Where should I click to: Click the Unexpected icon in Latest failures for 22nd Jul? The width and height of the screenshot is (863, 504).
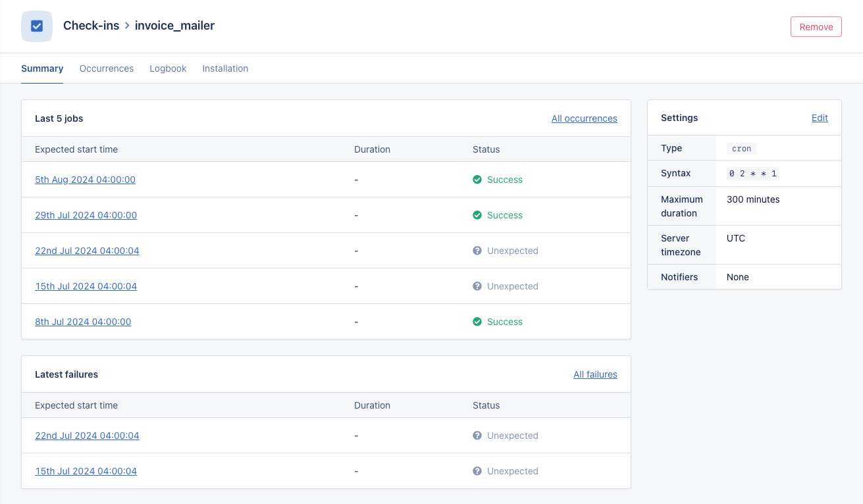pos(477,435)
